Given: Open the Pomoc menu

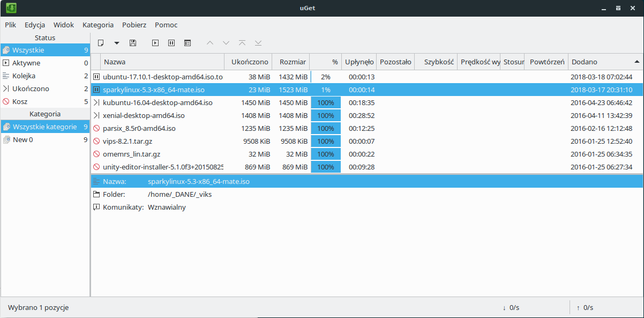Looking at the screenshot, I should click(166, 25).
